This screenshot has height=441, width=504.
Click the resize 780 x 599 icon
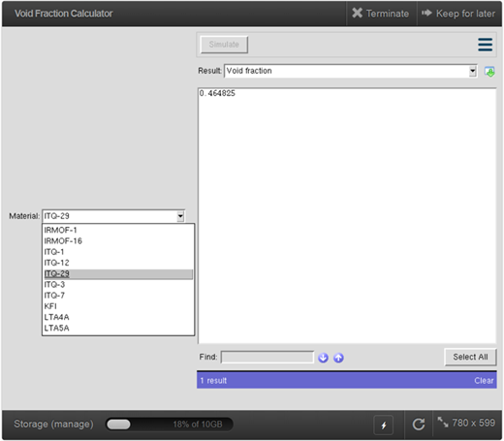point(443,423)
